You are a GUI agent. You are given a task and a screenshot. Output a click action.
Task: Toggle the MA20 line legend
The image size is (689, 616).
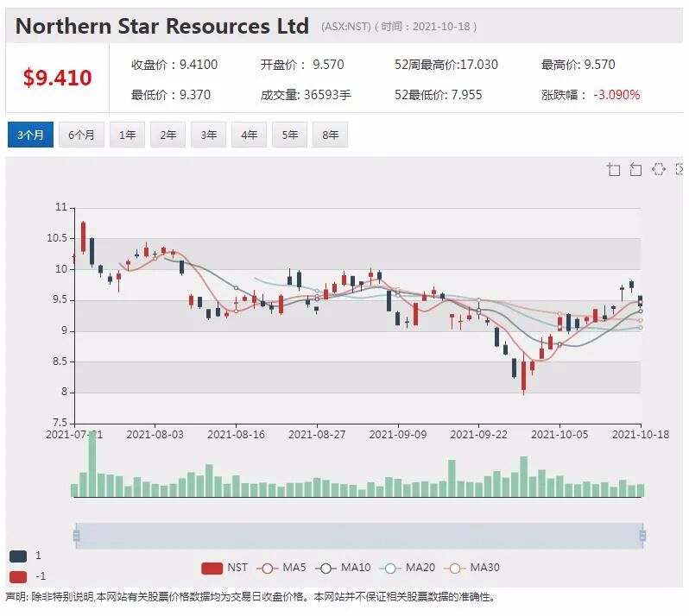pyautogui.click(x=407, y=568)
